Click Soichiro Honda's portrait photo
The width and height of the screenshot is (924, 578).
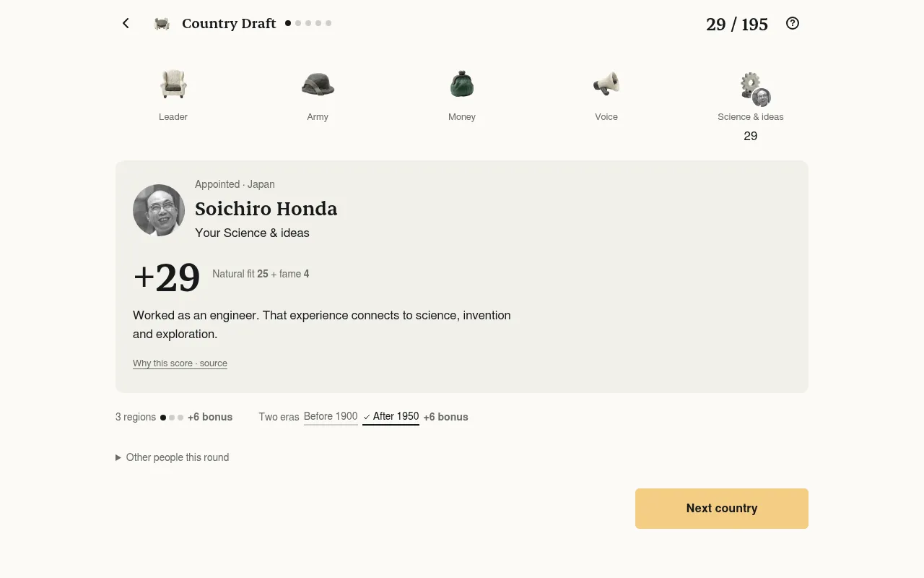(159, 210)
